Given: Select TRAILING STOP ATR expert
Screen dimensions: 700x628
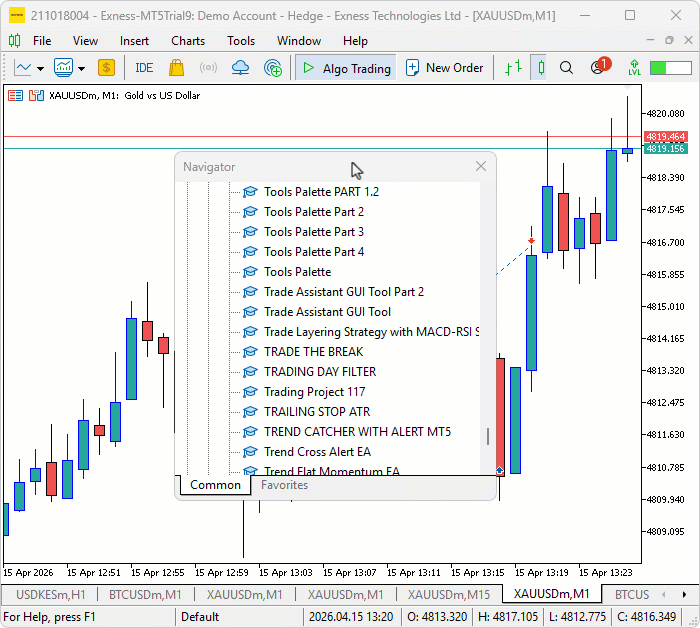Looking at the screenshot, I should (317, 412).
